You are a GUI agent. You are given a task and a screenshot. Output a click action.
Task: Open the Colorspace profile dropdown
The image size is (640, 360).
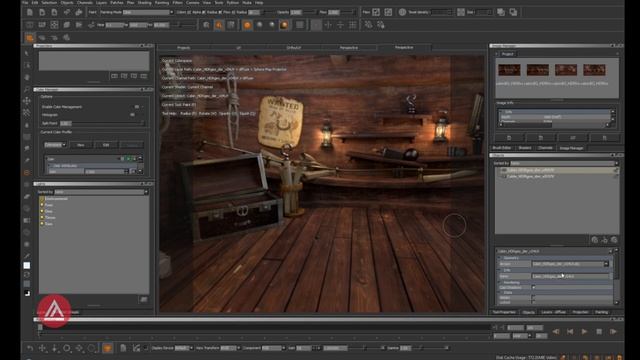tap(55, 145)
